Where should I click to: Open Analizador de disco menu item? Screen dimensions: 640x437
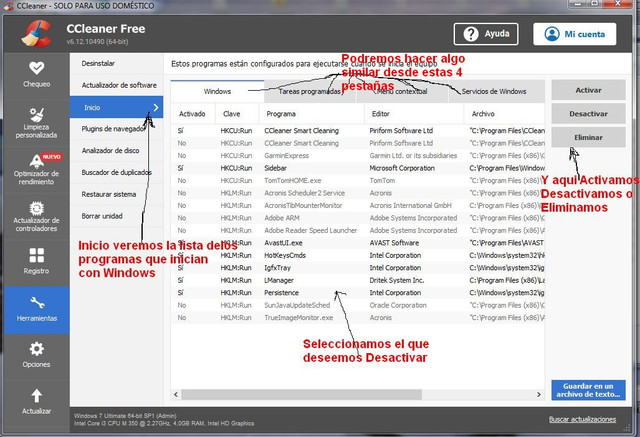[x=116, y=151]
